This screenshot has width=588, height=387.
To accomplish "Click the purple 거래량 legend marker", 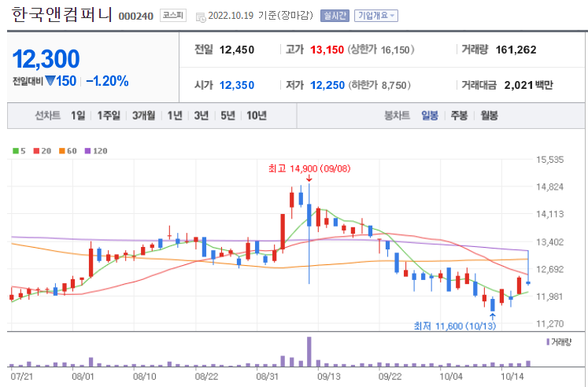I will [x=548, y=341].
